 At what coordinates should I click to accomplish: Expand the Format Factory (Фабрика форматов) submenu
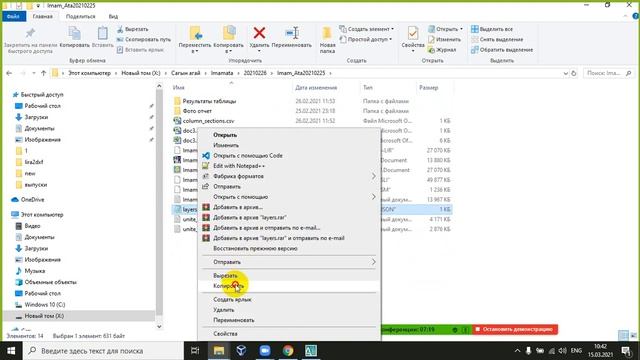click(x=373, y=176)
